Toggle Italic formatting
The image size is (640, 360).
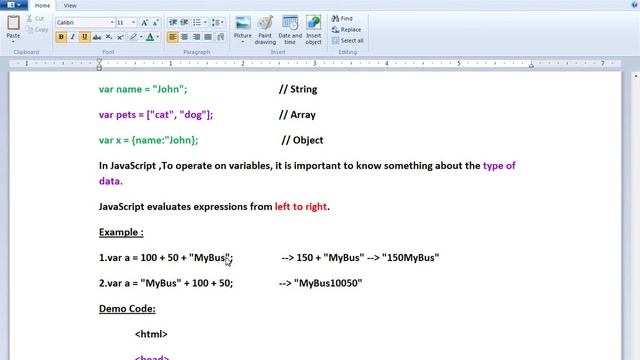(x=73, y=37)
